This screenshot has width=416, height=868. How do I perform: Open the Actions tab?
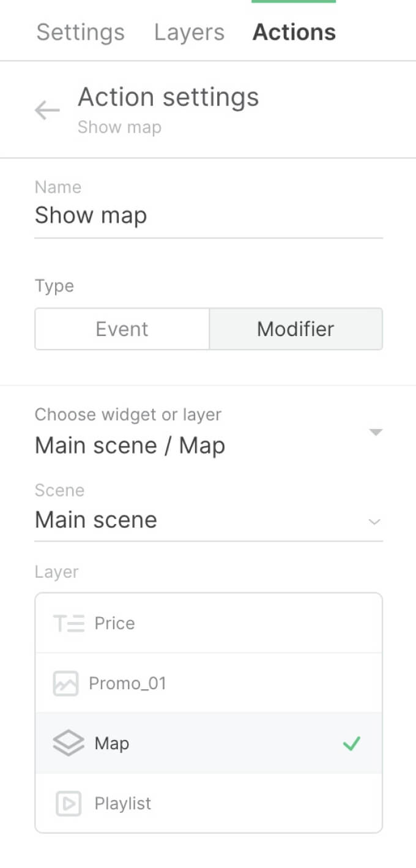[294, 32]
